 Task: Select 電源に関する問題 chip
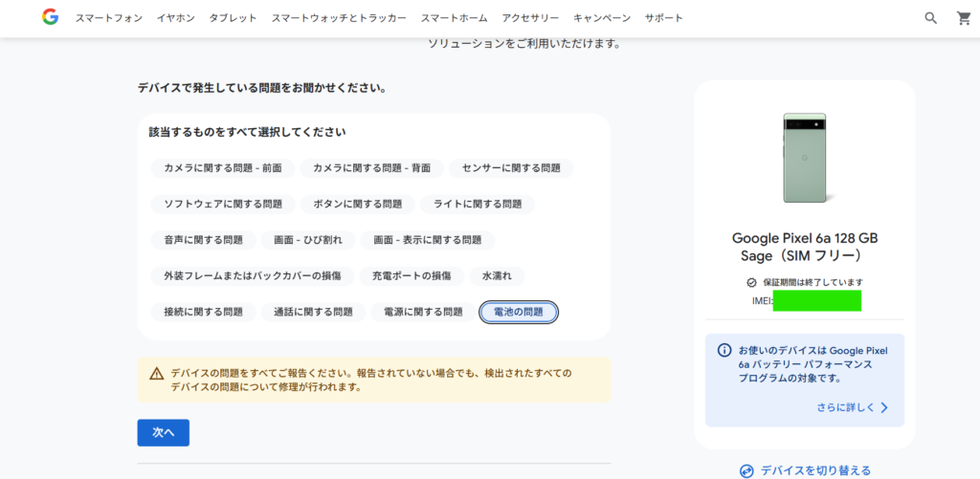[423, 312]
